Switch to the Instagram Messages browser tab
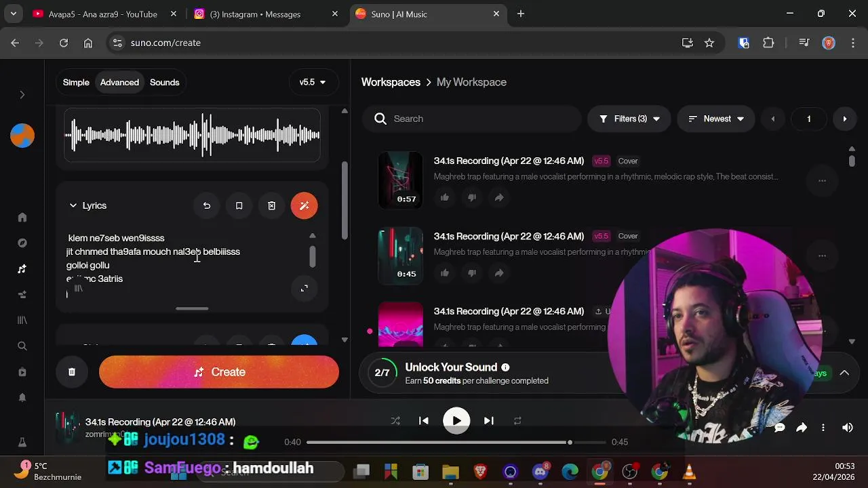The image size is (868, 488). [x=264, y=14]
